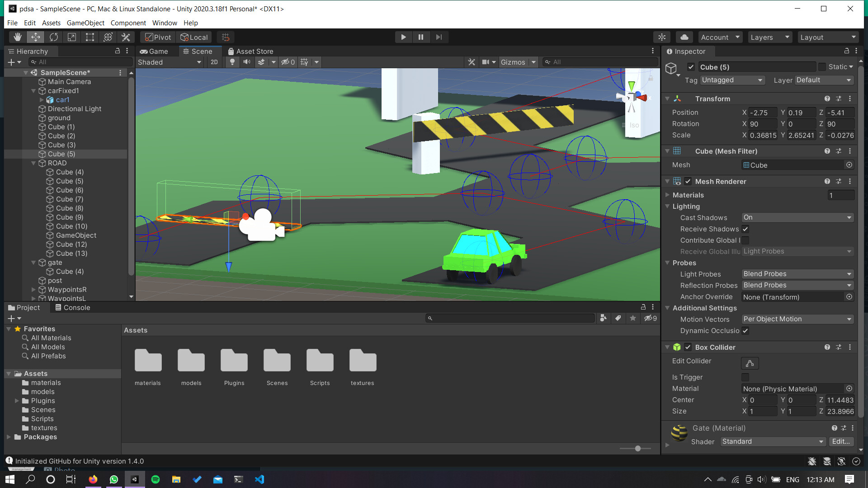The image size is (868, 488).
Task: Select the Rotate tool in the toolbar
Action: tap(54, 37)
